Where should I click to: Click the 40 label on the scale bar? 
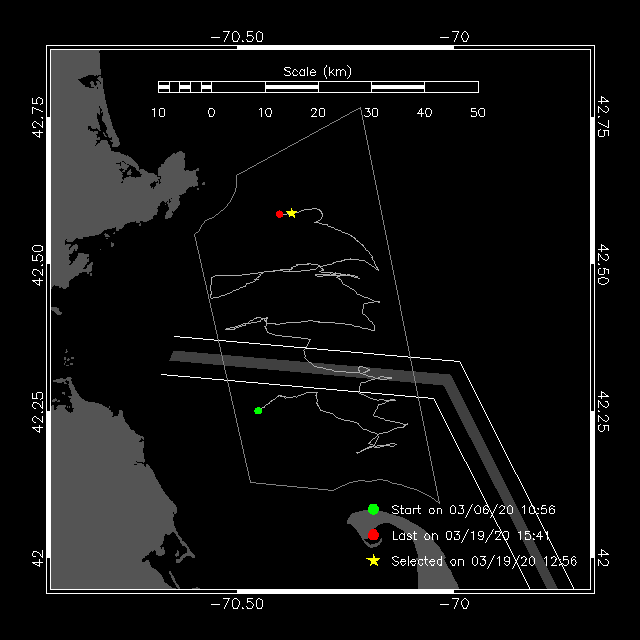click(424, 112)
